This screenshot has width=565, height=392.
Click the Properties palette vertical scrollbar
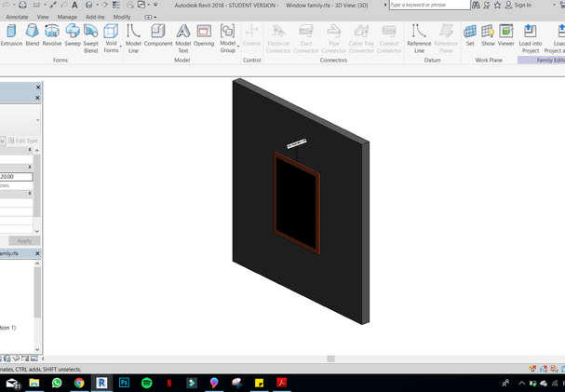(x=37, y=185)
